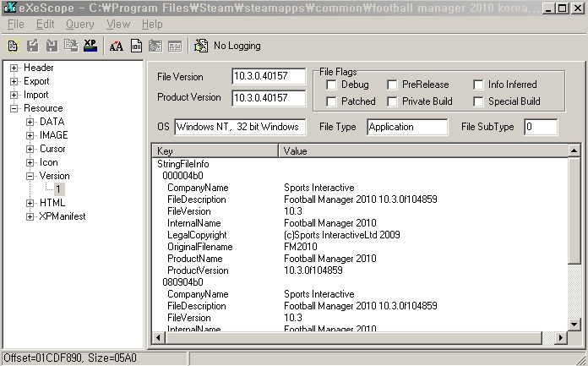
Task: Open the Query menu
Action: click(x=79, y=25)
